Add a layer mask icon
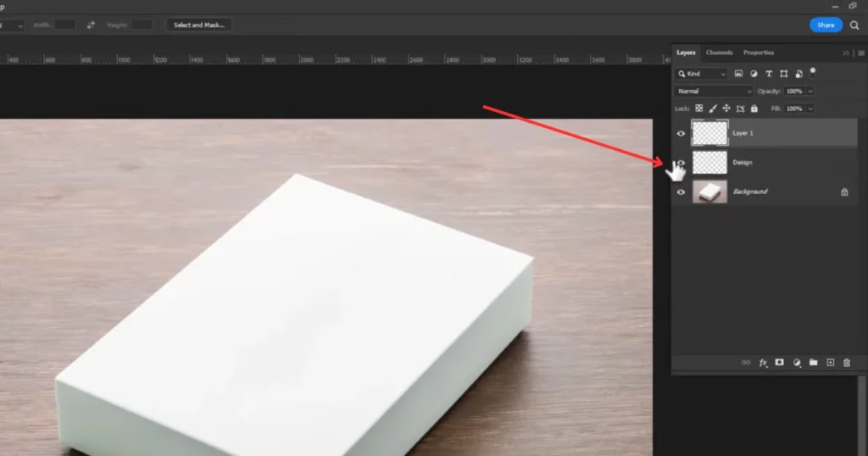Viewport: 868px width, 456px height. point(780,363)
